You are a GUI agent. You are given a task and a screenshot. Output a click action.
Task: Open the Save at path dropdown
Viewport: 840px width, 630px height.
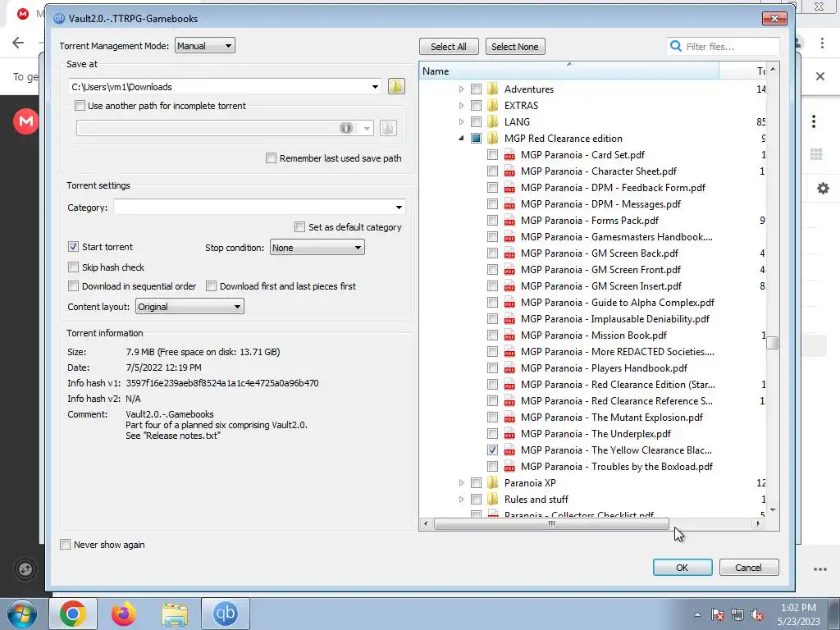(375, 87)
